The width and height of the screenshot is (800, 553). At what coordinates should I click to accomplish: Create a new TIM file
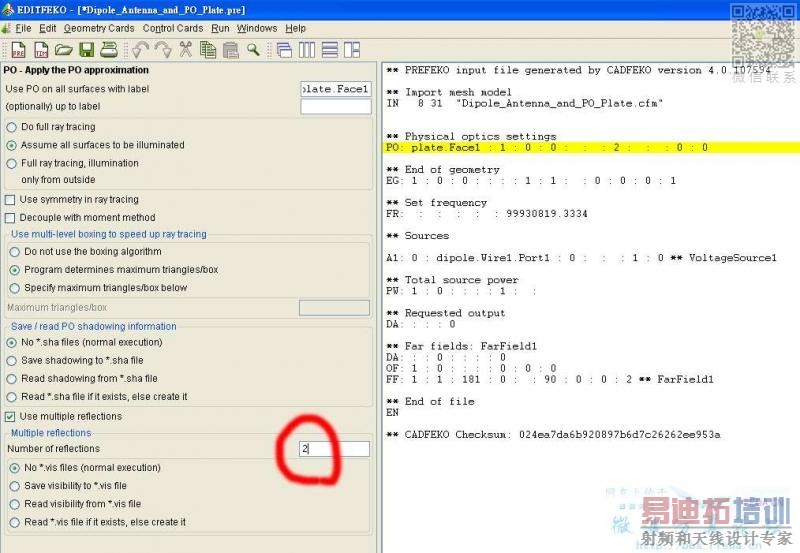pos(41,50)
